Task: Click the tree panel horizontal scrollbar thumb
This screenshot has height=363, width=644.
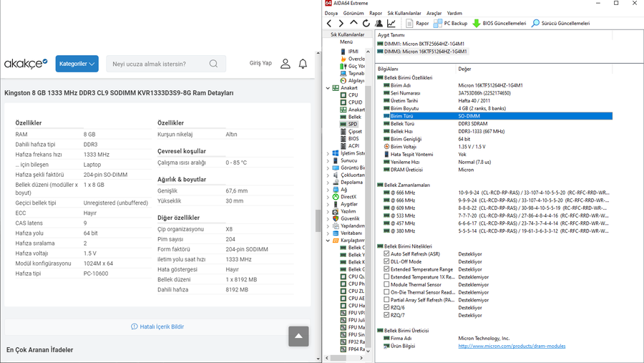Action: point(338,358)
